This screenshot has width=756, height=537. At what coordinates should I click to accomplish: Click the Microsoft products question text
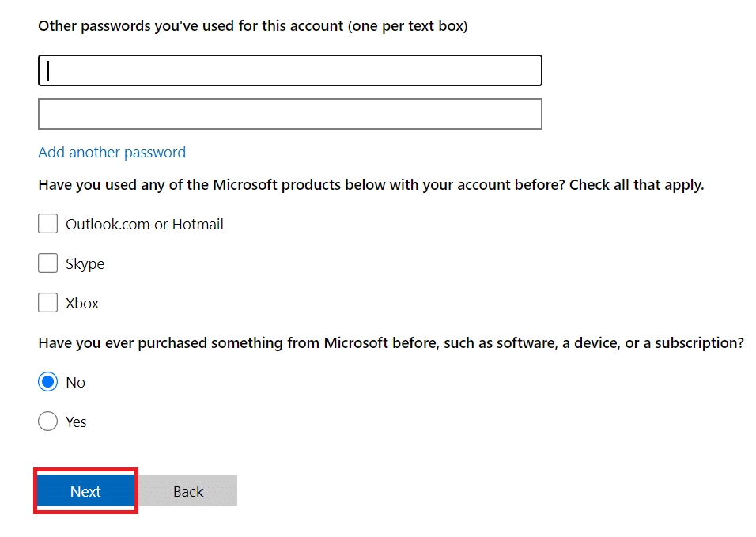[371, 185]
